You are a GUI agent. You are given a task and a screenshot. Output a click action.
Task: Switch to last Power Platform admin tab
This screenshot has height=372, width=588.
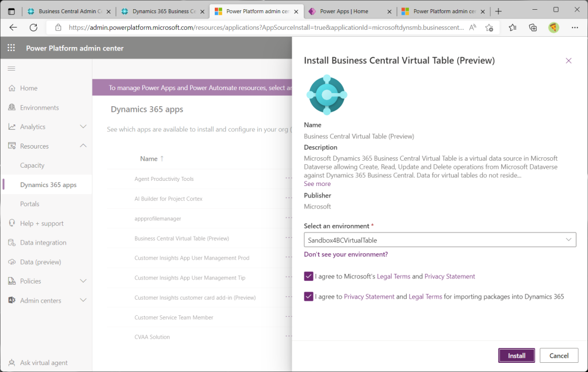pos(443,11)
